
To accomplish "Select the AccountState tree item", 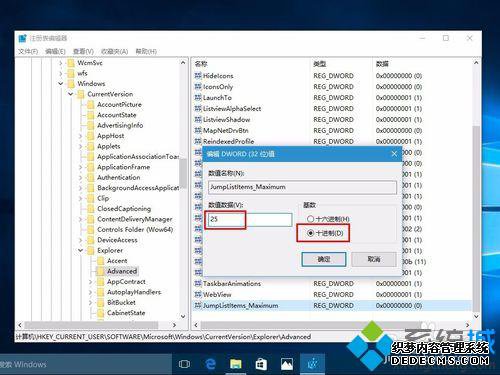I will pos(117,115).
